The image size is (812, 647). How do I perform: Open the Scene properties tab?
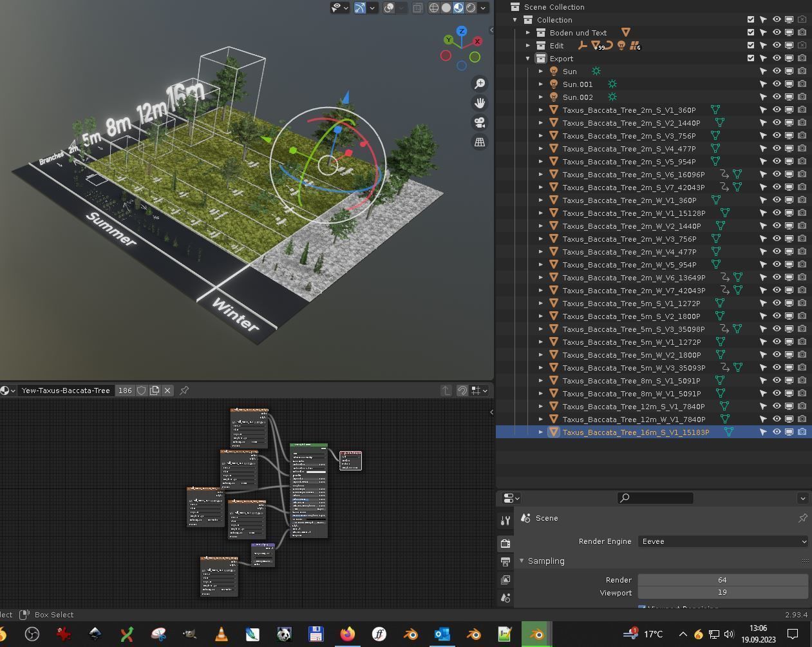[x=505, y=598]
